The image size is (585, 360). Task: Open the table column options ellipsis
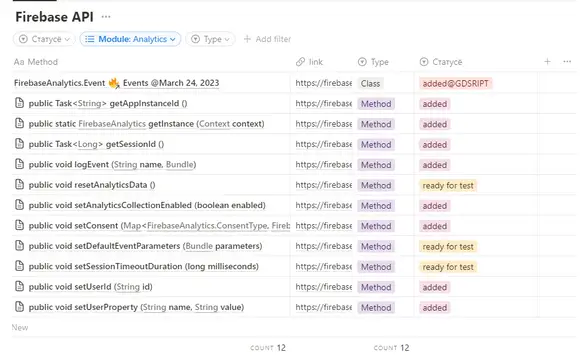pos(567,62)
